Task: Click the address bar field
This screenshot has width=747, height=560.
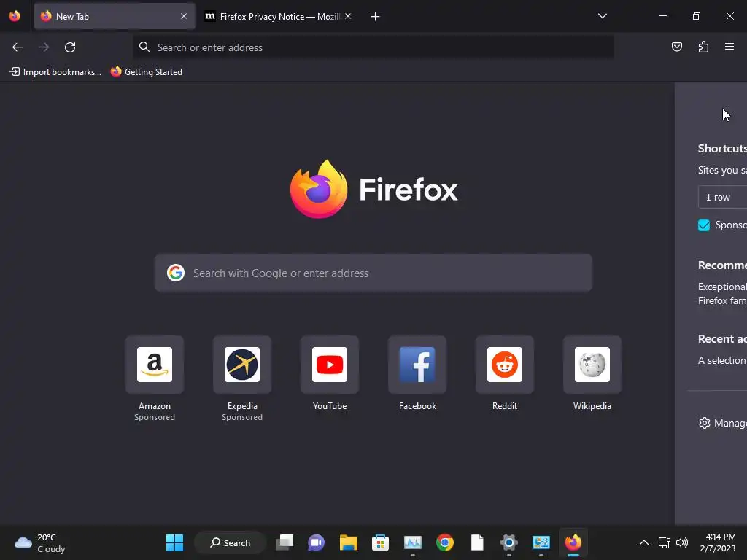Action: 373,47
